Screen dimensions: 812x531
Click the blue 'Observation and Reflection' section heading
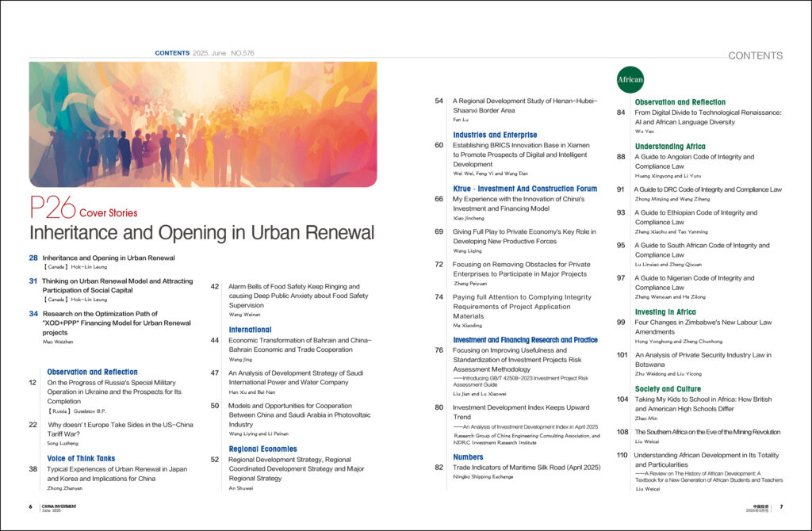click(92, 372)
